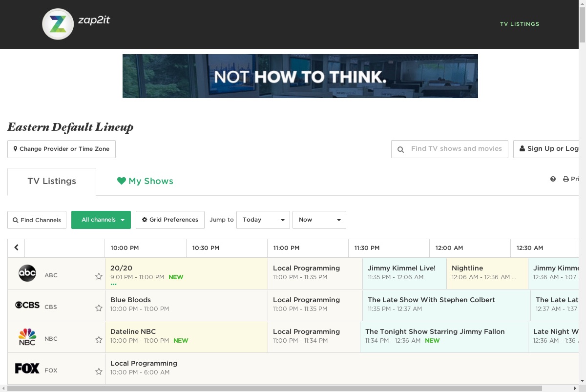Open the help question mark icon

pyautogui.click(x=553, y=179)
